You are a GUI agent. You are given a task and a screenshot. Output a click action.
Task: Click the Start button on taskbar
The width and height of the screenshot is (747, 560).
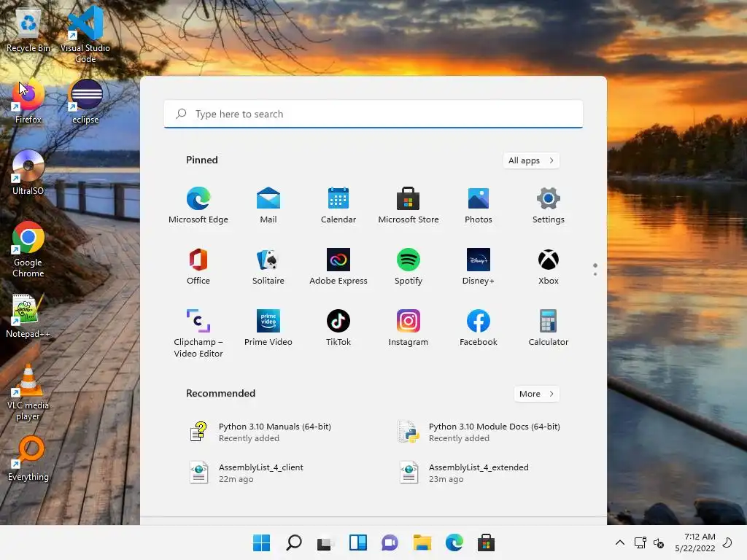(x=262, y=542)
